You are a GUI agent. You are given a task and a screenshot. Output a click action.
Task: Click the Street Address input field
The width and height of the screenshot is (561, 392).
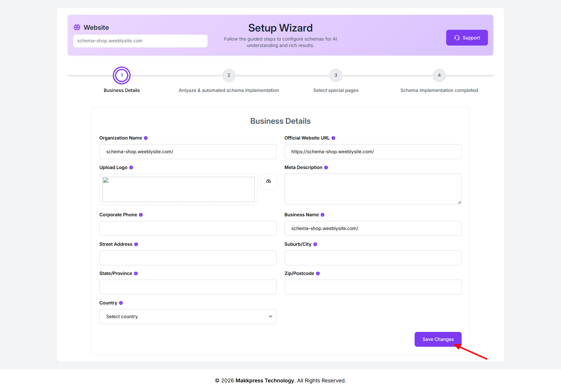pos(188,258)
